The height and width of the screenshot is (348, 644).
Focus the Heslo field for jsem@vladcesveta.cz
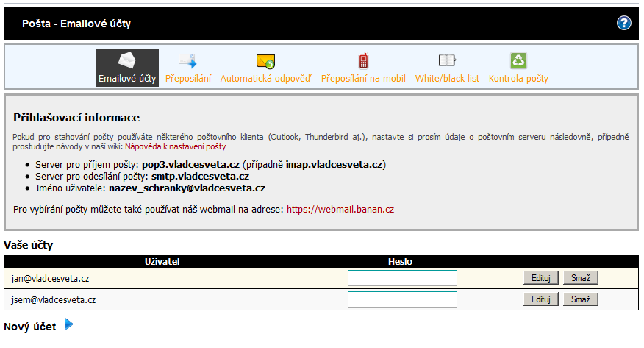pos(402,299)
